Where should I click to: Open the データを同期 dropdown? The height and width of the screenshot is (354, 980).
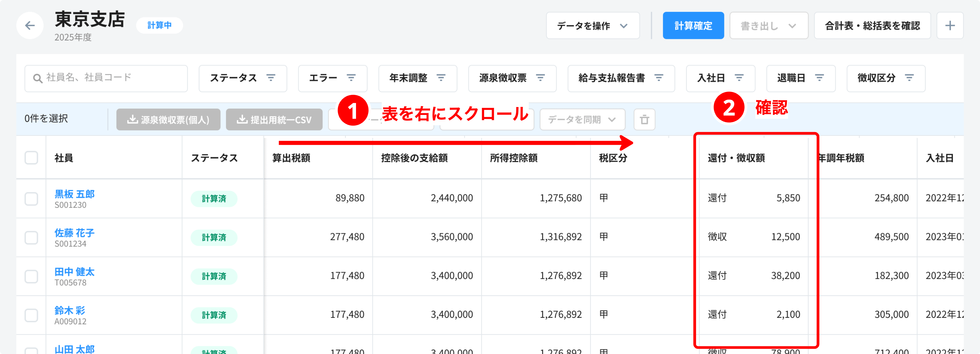click(x=582, y=119)
